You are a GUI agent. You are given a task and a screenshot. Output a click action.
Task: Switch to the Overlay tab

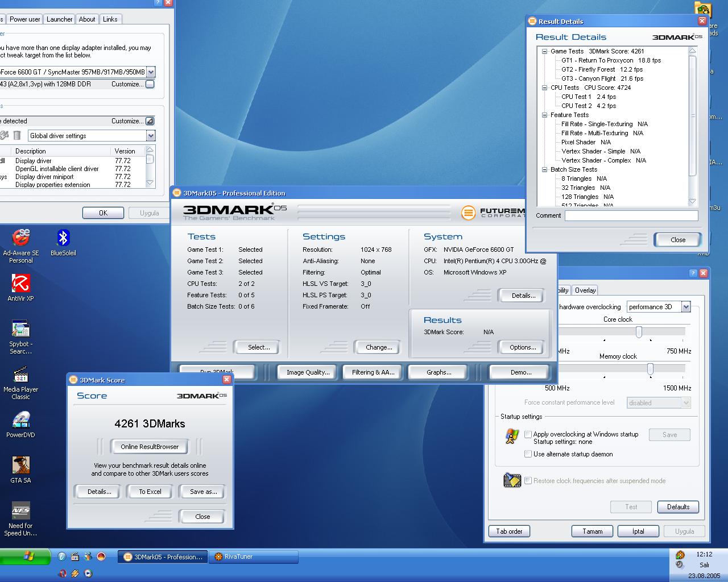pyautogui.click(x=585, y=290)
